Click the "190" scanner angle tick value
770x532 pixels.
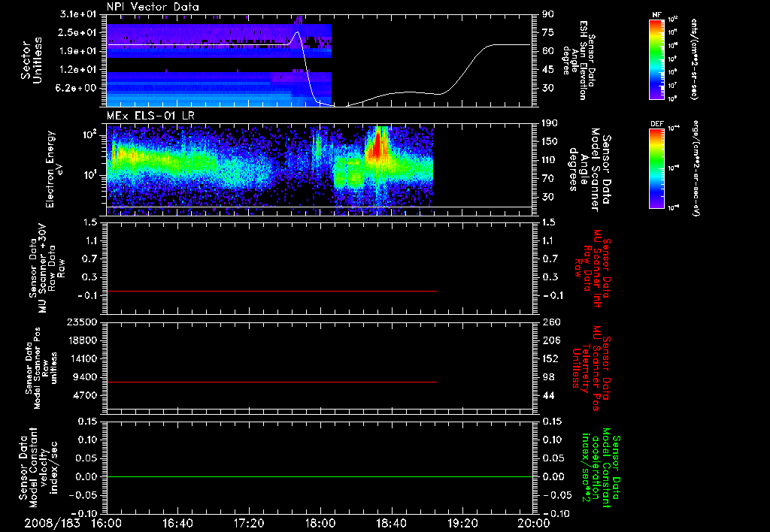tap(550, 123)
